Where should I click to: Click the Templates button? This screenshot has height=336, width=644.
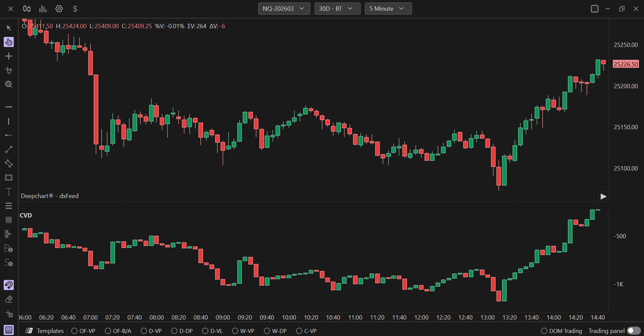45,331
